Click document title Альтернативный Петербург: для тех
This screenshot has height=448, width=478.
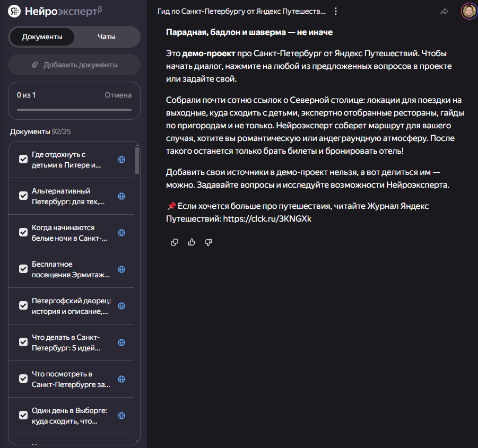pos(68,196)
